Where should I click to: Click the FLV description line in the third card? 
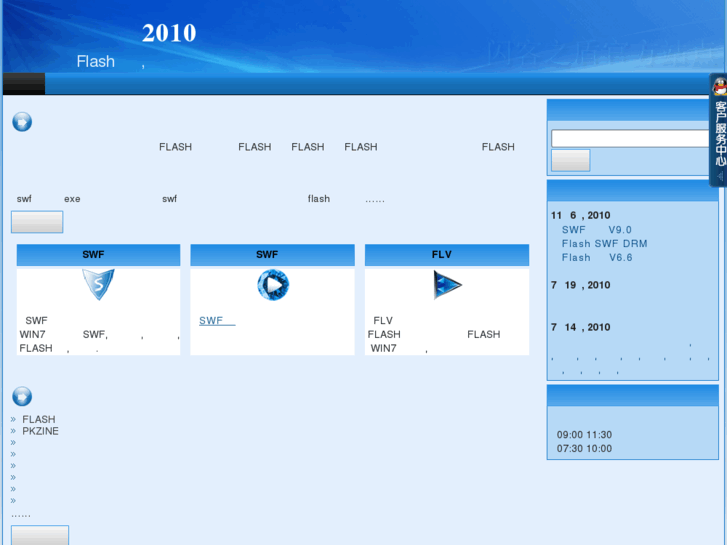point(383,321)
